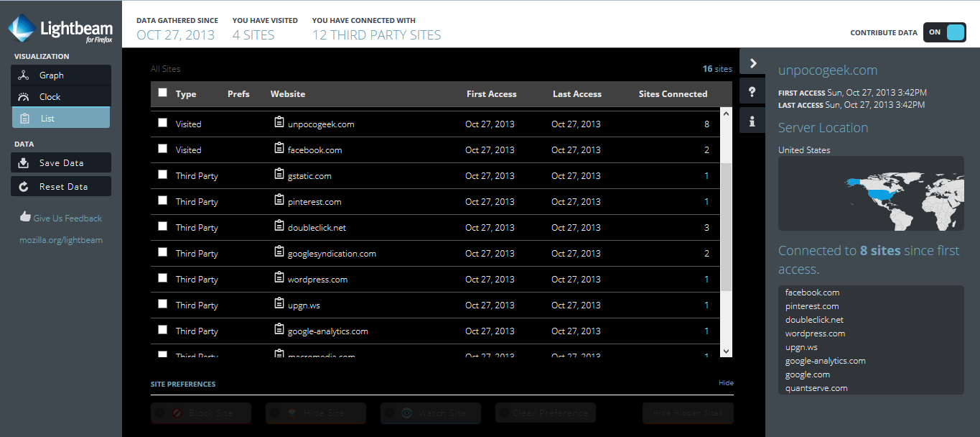Click the Block Site button
This screenshot has height=437, width=980.
tap(201, 413)
